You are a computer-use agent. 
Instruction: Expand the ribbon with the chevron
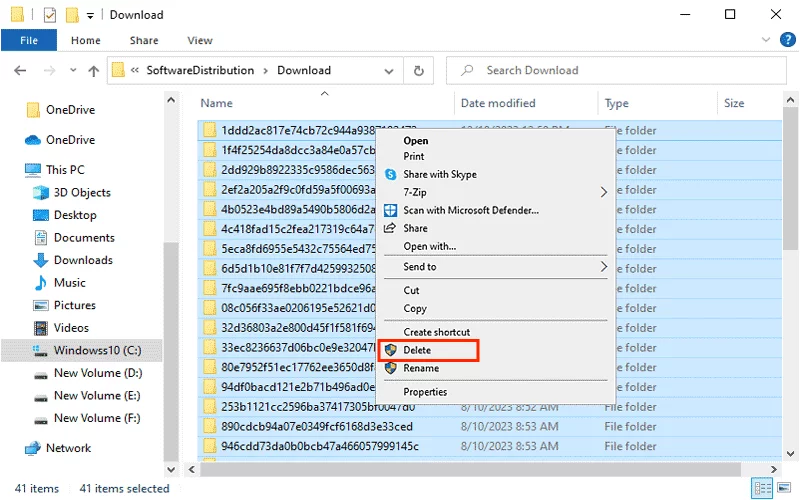[x=766, y=39]
